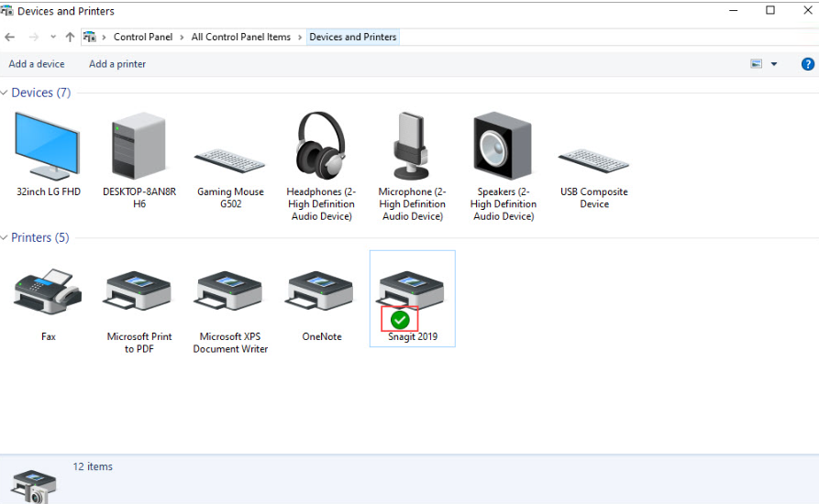Open the view options dropdown arrow
819x504 pixels.
pyautogui.click(x=774, y=64)
